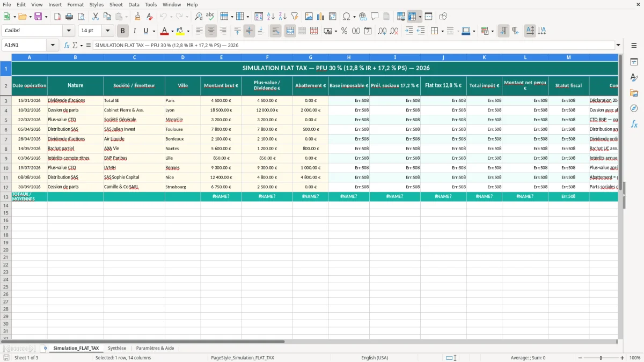Click the Insert Chart icon

[321, 17]
